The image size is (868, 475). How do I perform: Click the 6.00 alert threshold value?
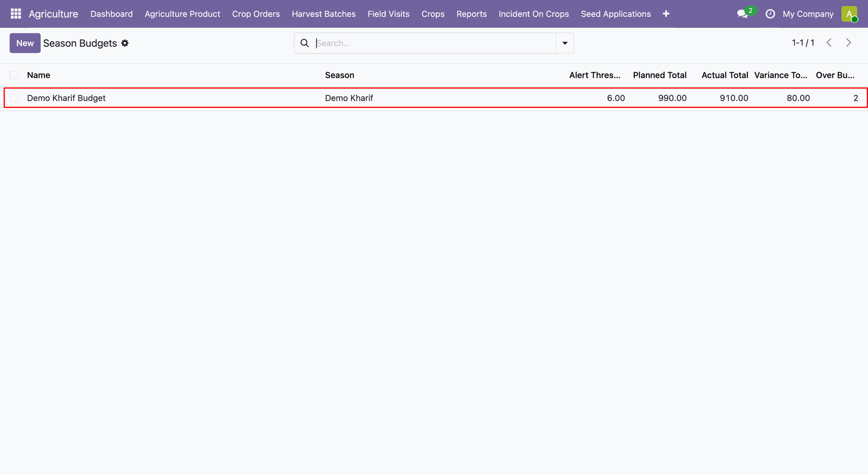(x=616, y=98)
